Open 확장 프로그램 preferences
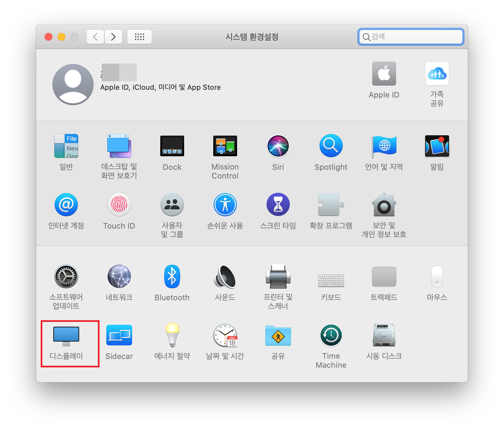Viewport: 504px width, 430px height. coord(331,205)
